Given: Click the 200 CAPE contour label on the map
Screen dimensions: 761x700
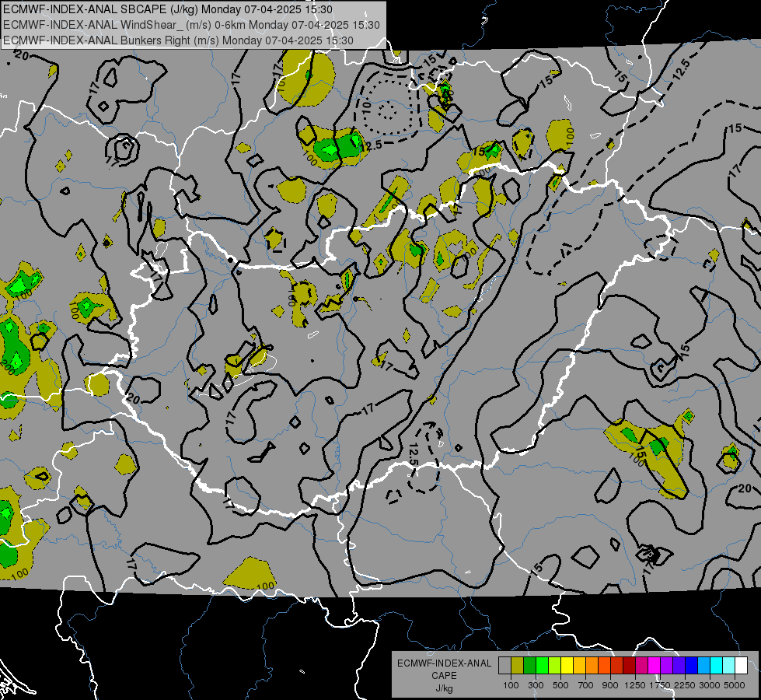Looking at the screenshot, I should tap(7, 367).
